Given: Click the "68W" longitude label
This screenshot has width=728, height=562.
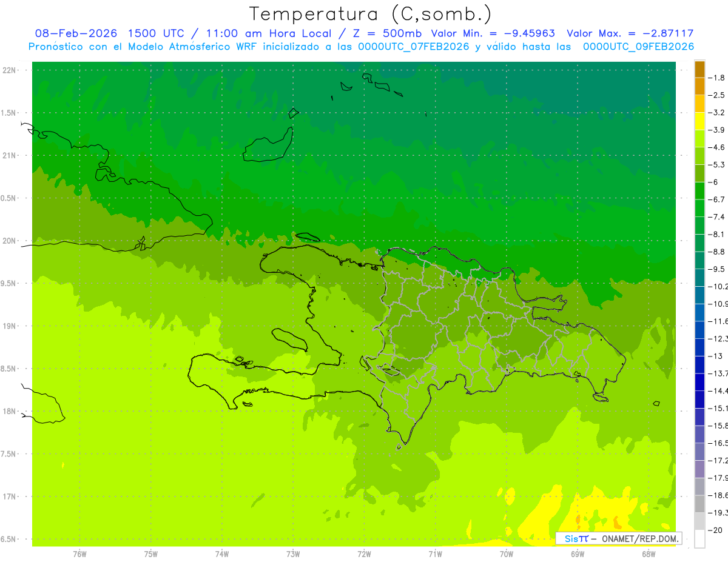Looking at the screenshot, I should tap(648, 554).
